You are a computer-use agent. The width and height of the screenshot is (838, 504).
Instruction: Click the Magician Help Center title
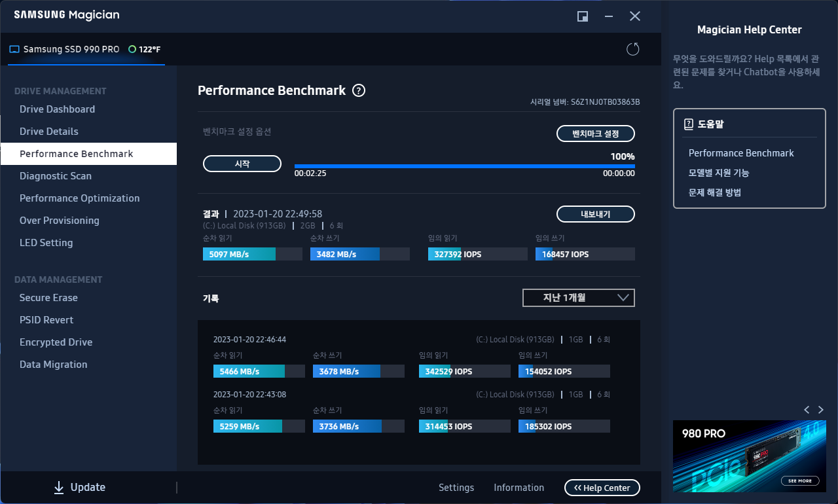click(x=750, y=29)
